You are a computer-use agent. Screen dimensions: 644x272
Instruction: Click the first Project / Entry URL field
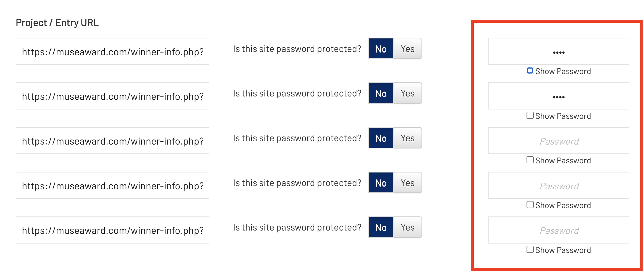(x=112, y=51)
